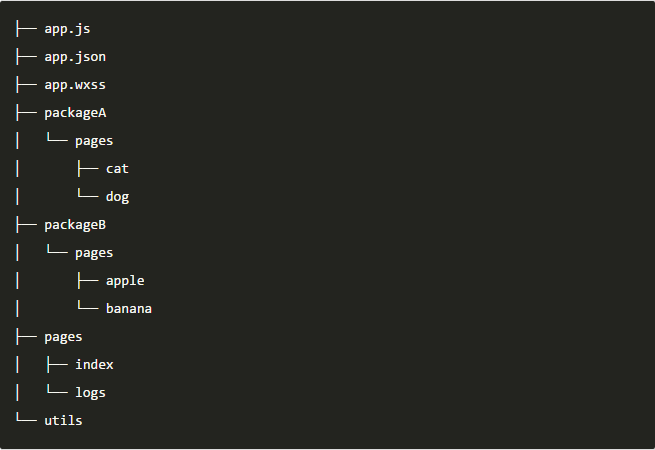Click the apple page entry
655x450 pixels.
click(x=125, y=281)
